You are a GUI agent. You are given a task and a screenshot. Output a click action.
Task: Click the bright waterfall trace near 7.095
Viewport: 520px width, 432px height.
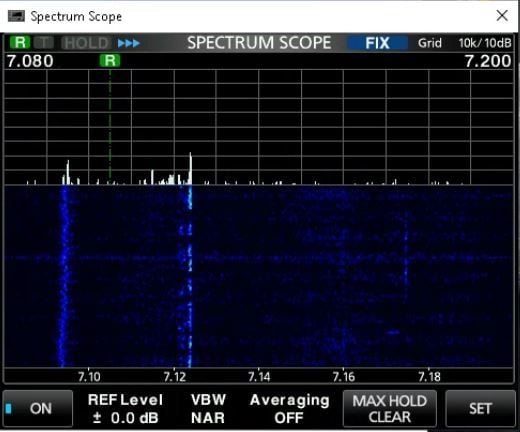pos(64,277)
